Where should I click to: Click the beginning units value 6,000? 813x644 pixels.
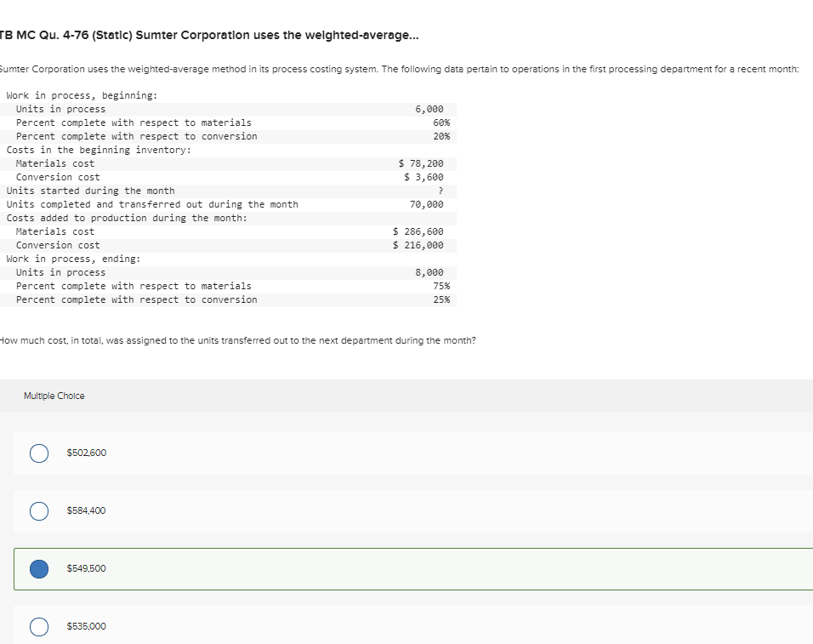pyautogui.click(x=429, y=109)
